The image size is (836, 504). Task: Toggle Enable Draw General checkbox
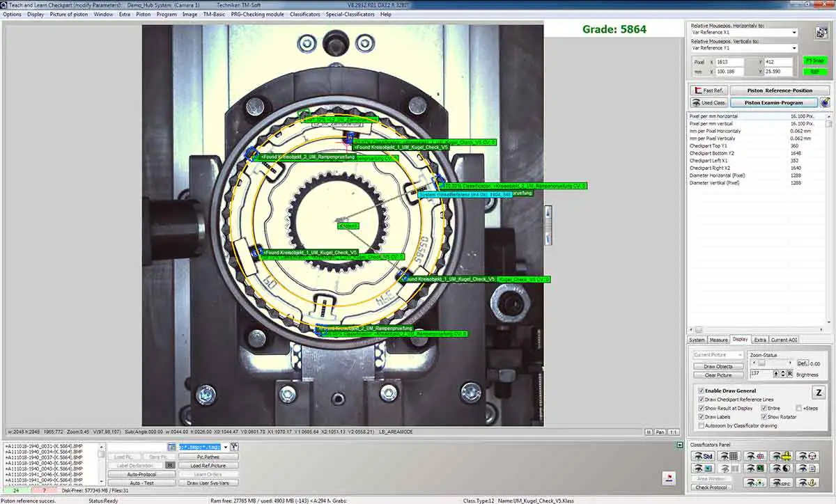tap(702, 391)
